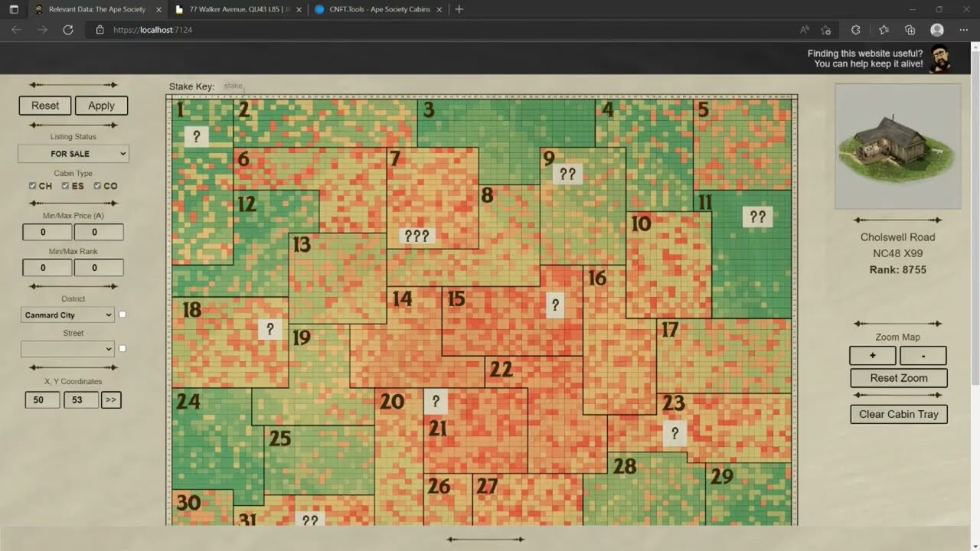Image resolution: width=980 pixels, height=551 pixels.
Task: Click district 3 label on map
Action: (429, 110)
